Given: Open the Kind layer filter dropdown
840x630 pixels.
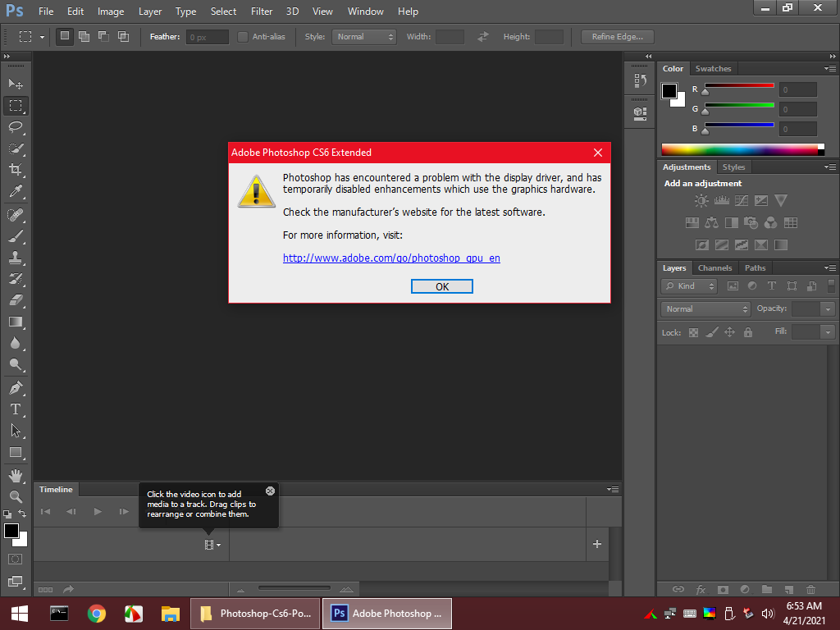Looking at the screenshot, I should pyautogui.click(x=689, y=286).
